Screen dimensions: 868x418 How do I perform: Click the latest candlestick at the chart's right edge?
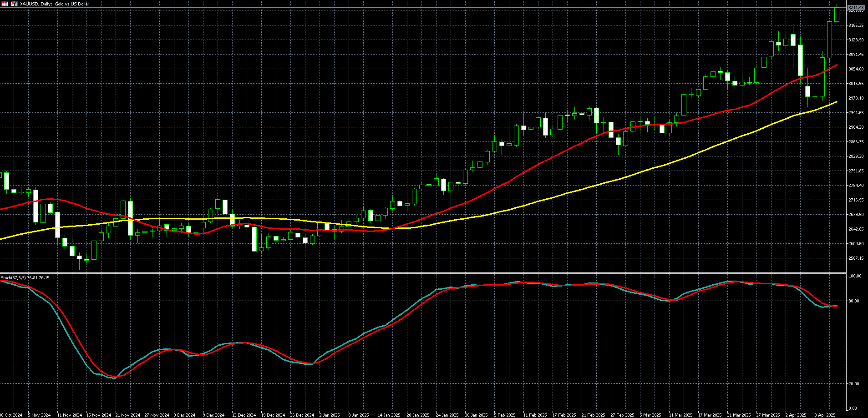(x=837, y=14)
